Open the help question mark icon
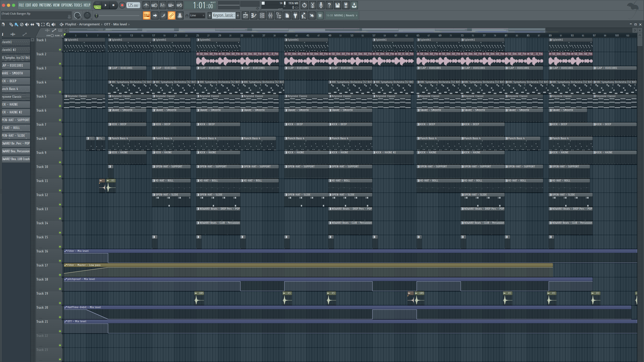Viewport: 644px width, 362px height. click(329, 5)
